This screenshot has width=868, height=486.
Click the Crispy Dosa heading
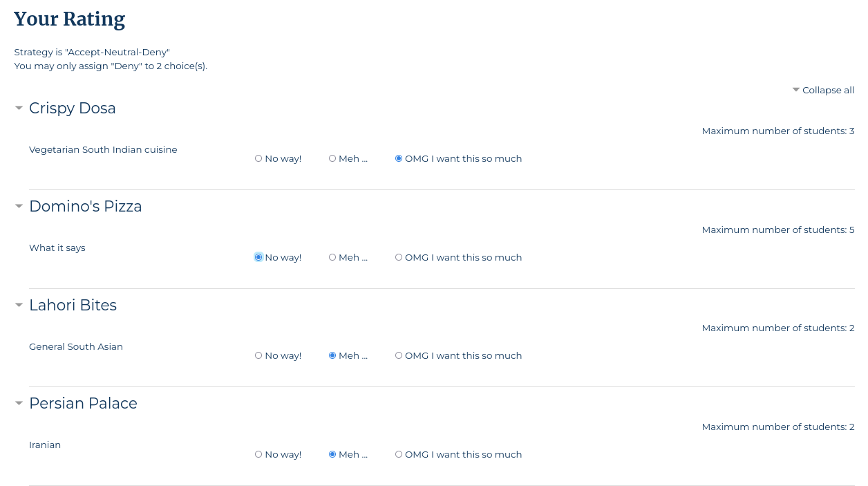[73, 109]
